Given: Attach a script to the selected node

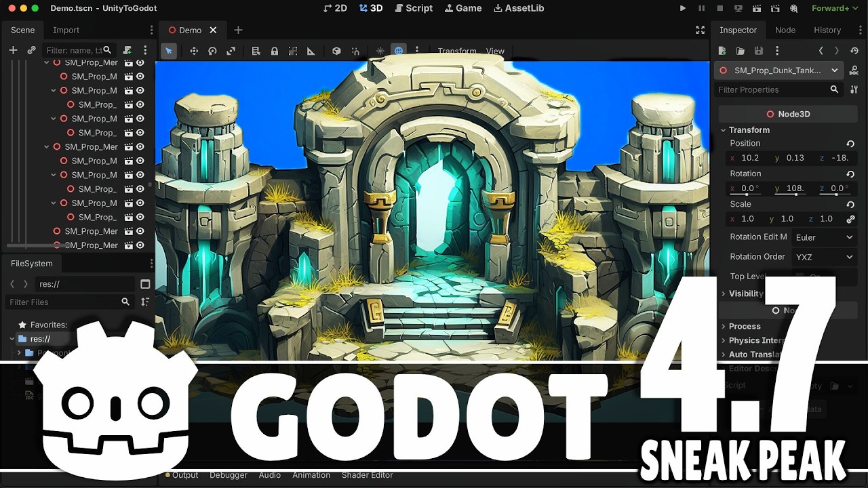Looking at the screenshot, I should pyautogui.click(x=127, y=50).
